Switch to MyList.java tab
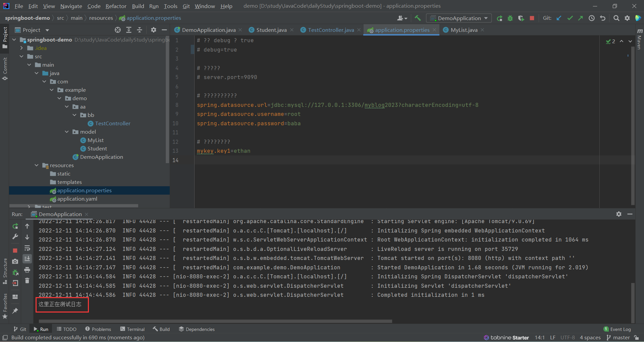644x342 pixels. pyautogui.click(x=464, y=30)
